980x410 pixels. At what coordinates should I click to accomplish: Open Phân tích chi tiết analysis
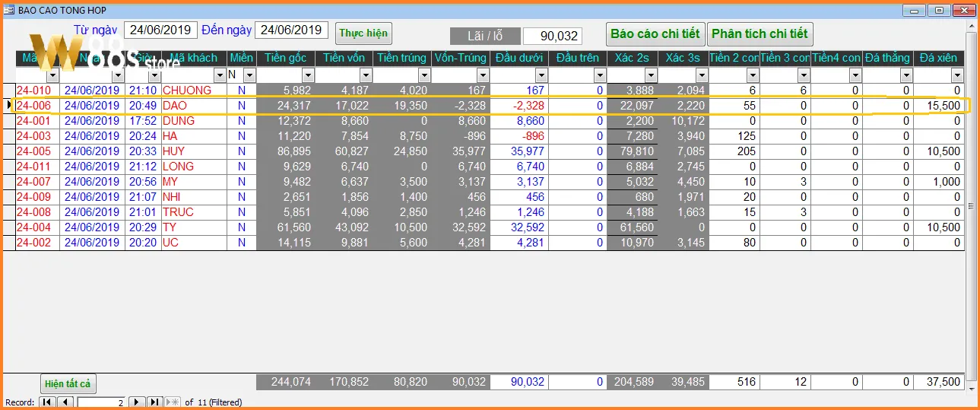760,34
